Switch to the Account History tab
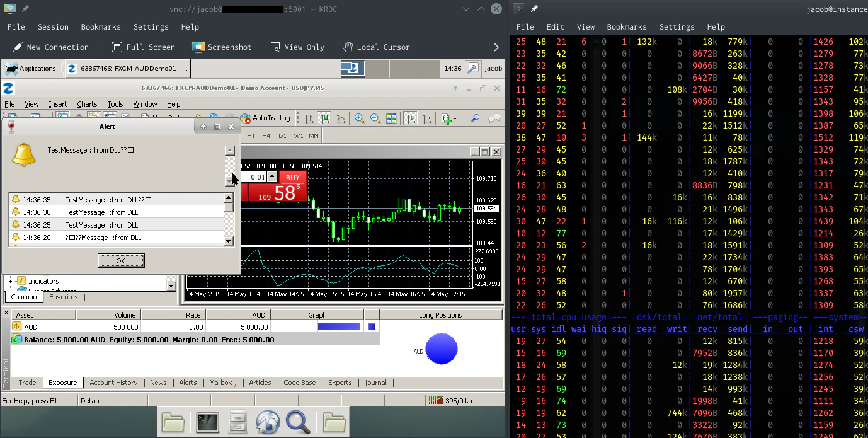This screenshot has height=438, width=868. coord(113,383)
